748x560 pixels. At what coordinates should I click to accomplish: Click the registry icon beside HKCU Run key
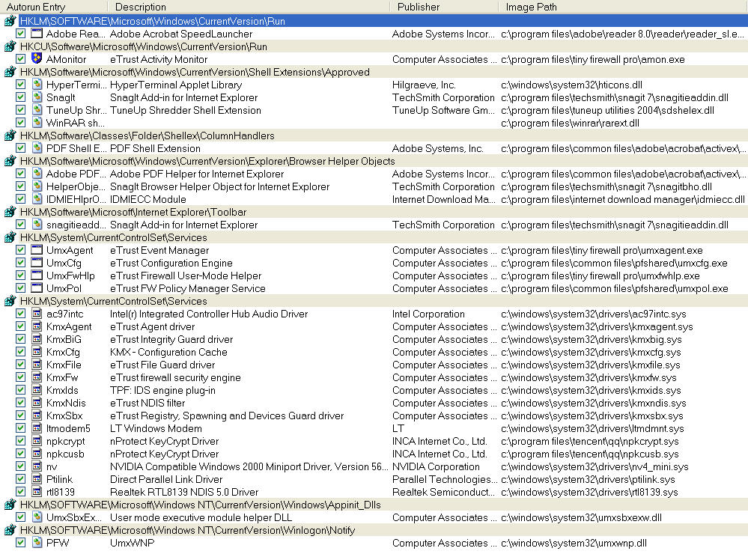tap(10, 46)
